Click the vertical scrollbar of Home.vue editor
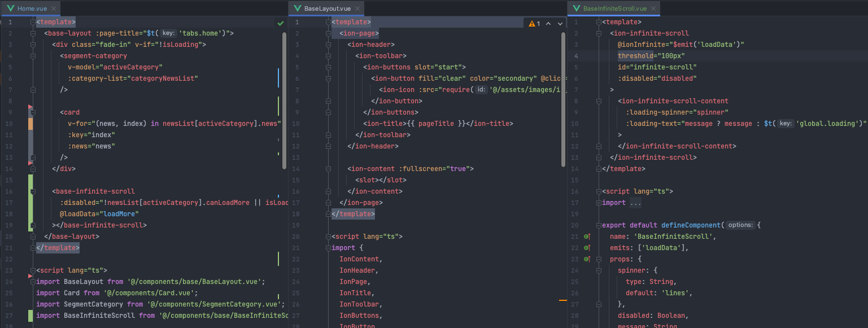This screenshot has width=868, height=328. pyautogui.click(x=285, y=99)
